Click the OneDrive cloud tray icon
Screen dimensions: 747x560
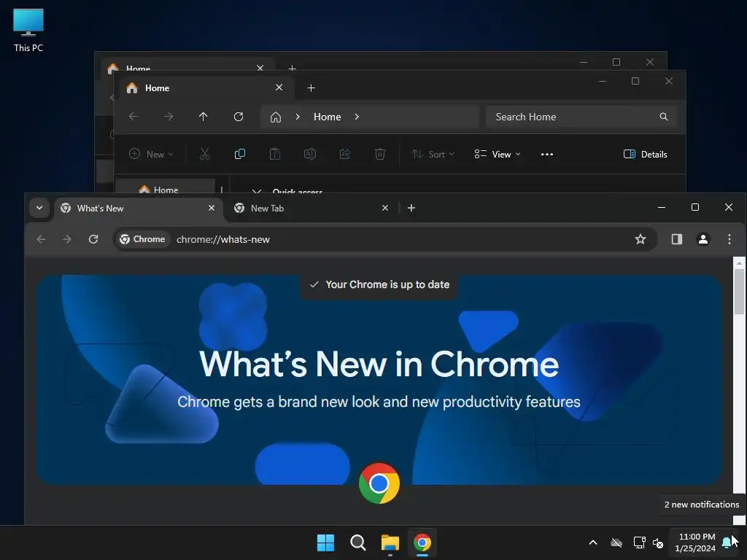(616, 542)
